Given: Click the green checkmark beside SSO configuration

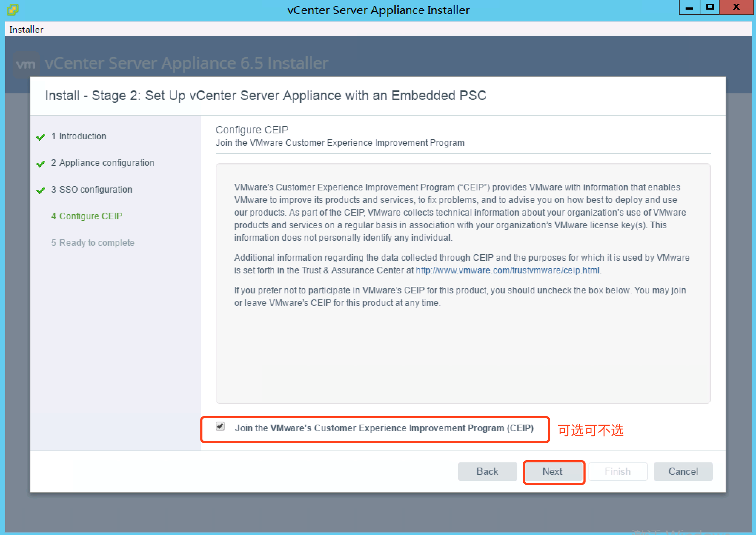Looking at the screenshot, I should coord(41,190).
